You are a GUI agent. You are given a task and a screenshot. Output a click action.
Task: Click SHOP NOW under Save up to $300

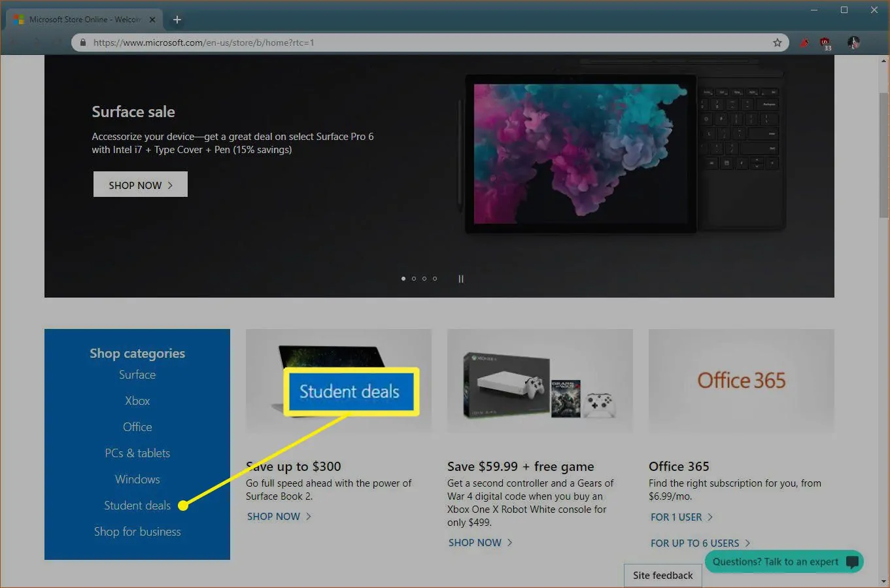coord(279,516)
